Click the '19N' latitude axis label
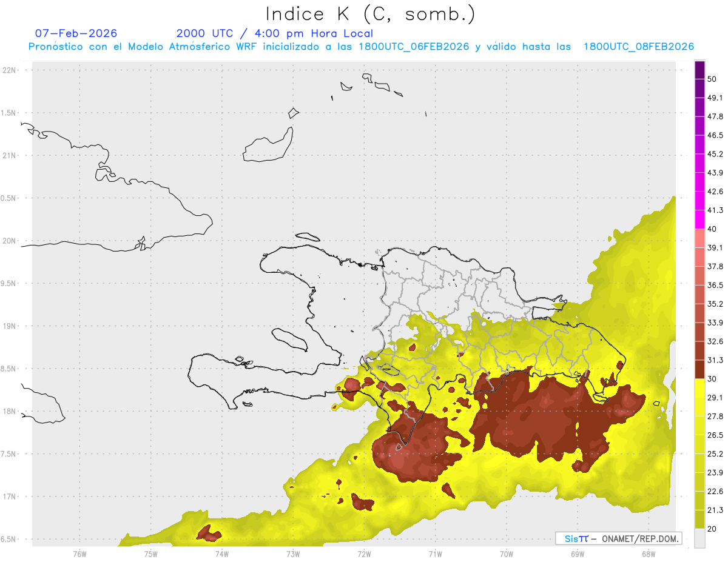The width and height of the screenshot is (728, 562). [x=10, y=326]
